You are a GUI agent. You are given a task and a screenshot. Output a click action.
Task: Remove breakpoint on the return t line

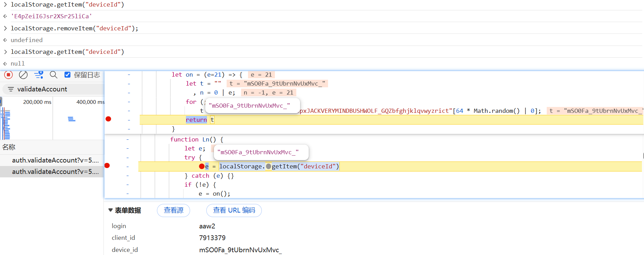coord(108,119)
